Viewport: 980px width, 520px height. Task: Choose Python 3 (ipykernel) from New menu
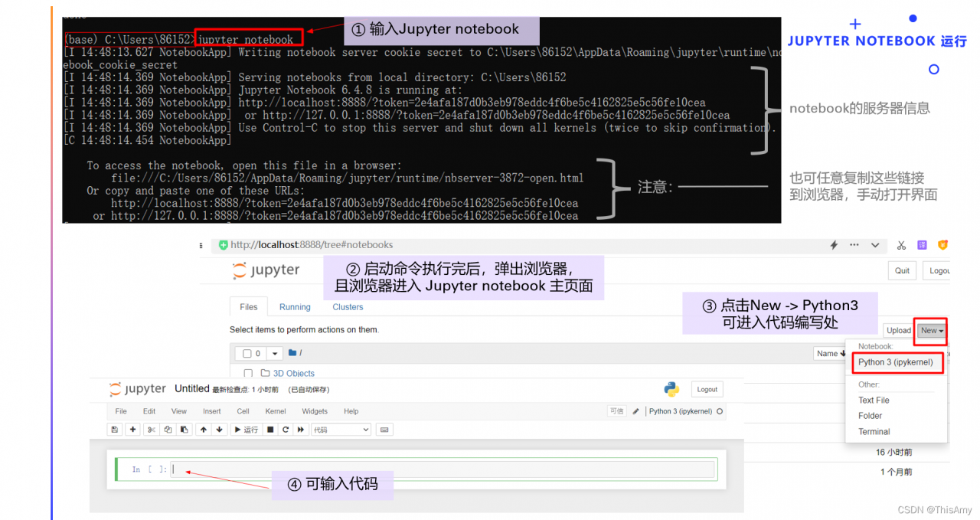pyautogui.click(x=896, y=362)
